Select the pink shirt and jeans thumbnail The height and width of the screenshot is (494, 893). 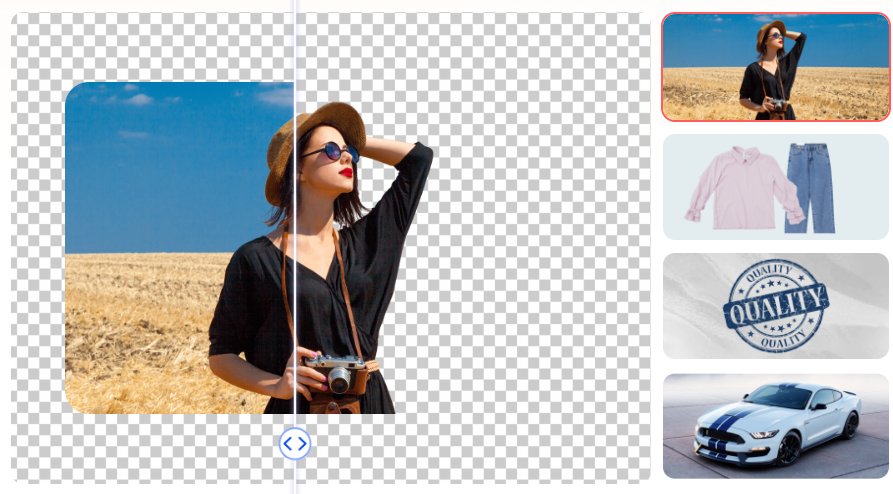click(775, 187)
